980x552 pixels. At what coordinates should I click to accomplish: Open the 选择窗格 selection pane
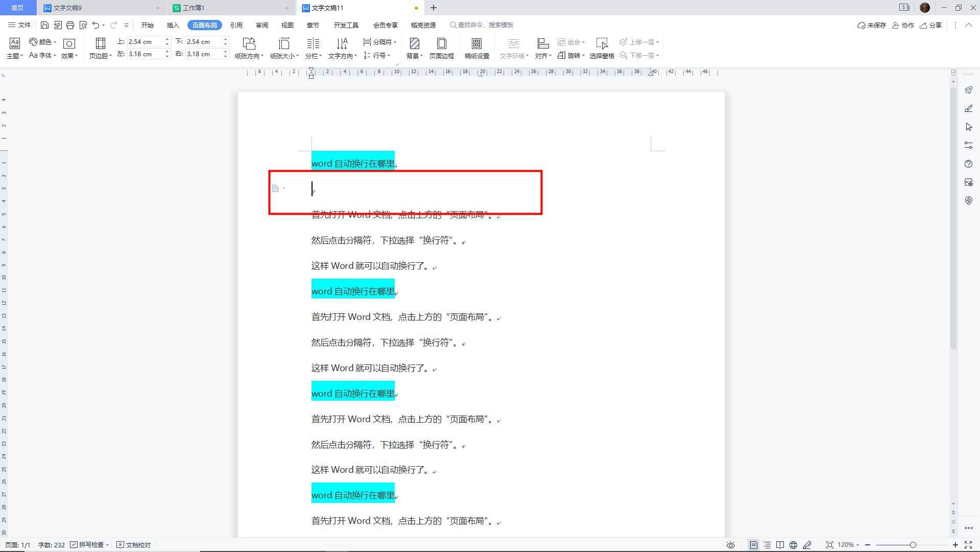tap(602, 48)
